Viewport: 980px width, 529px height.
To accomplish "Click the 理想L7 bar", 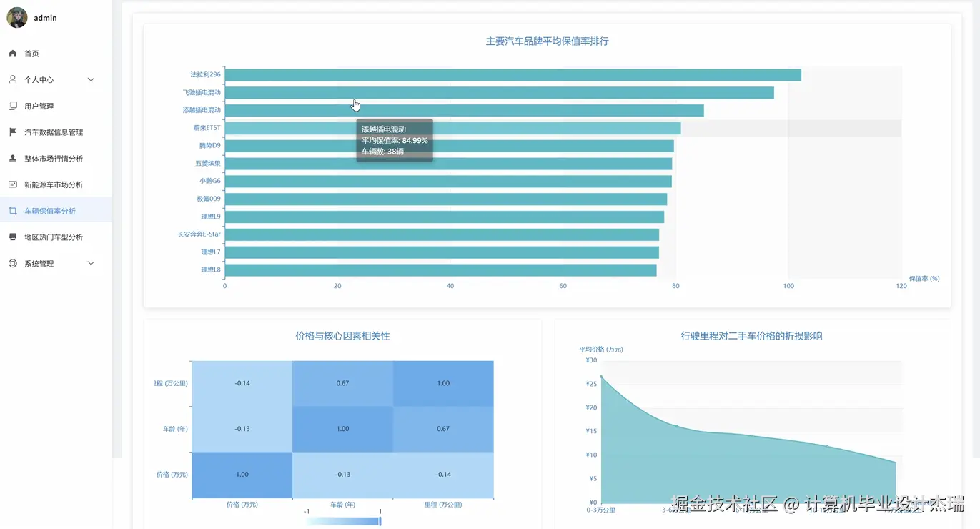I will [442, 252].
